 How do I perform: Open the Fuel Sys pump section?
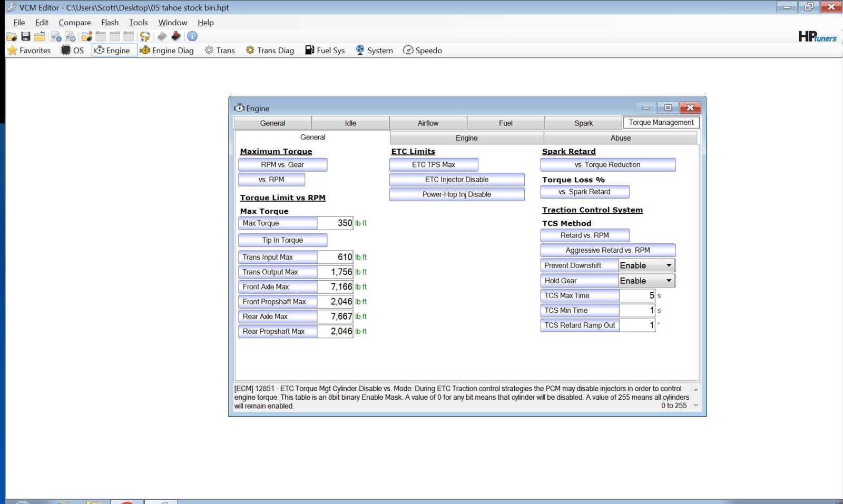(325, 51)
